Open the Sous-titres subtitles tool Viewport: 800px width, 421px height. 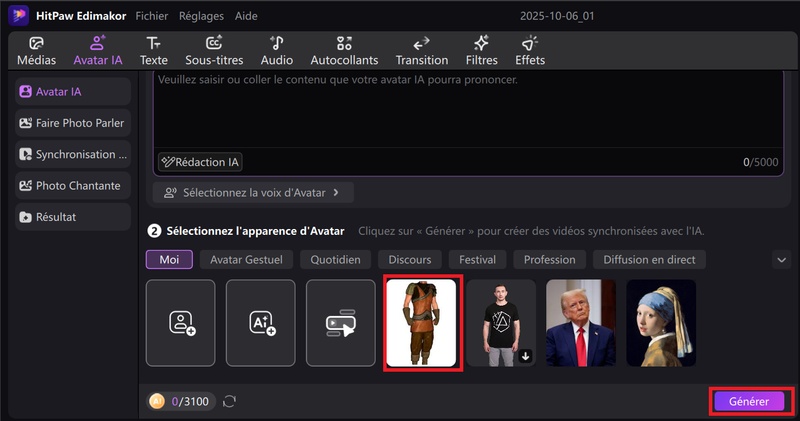pos(214,51)
